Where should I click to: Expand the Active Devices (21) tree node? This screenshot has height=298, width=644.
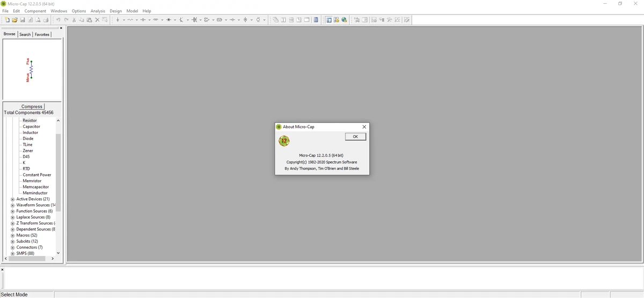pyautogui.click(x=12, y=199)
